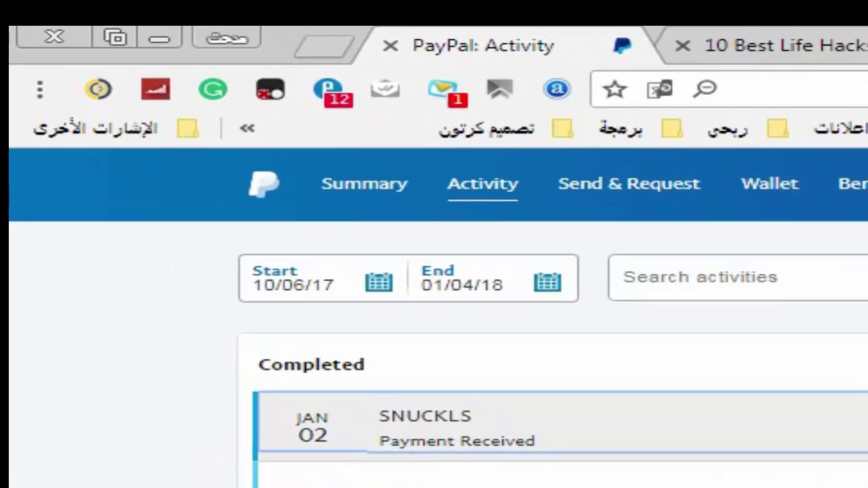Screen dimensions: 868x488
Task: Click the blue circular 'a' extension icon
Action: 557,89
